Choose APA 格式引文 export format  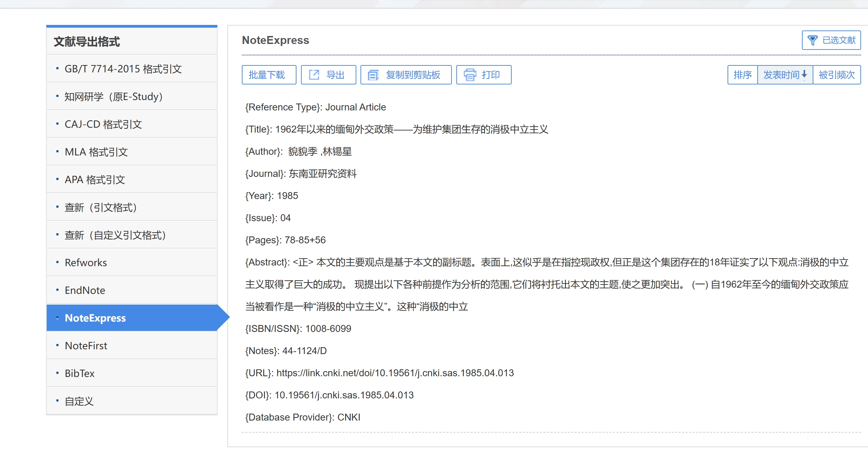132,179
